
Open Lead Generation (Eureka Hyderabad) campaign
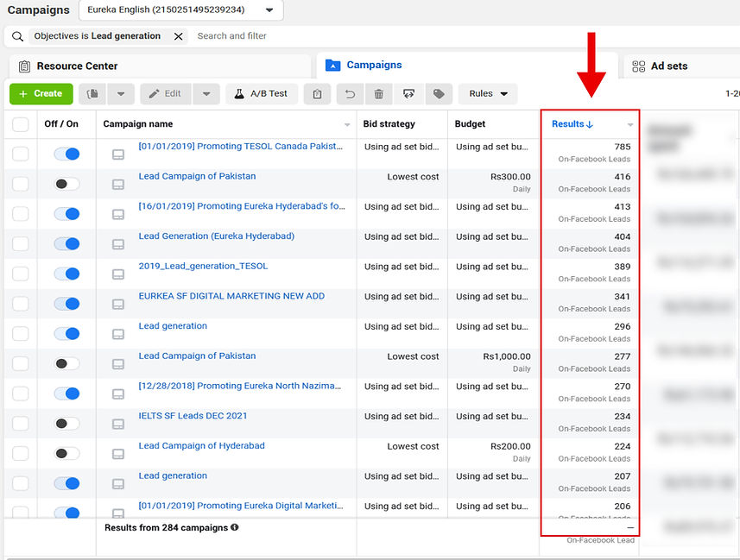[x=216, y=236]
